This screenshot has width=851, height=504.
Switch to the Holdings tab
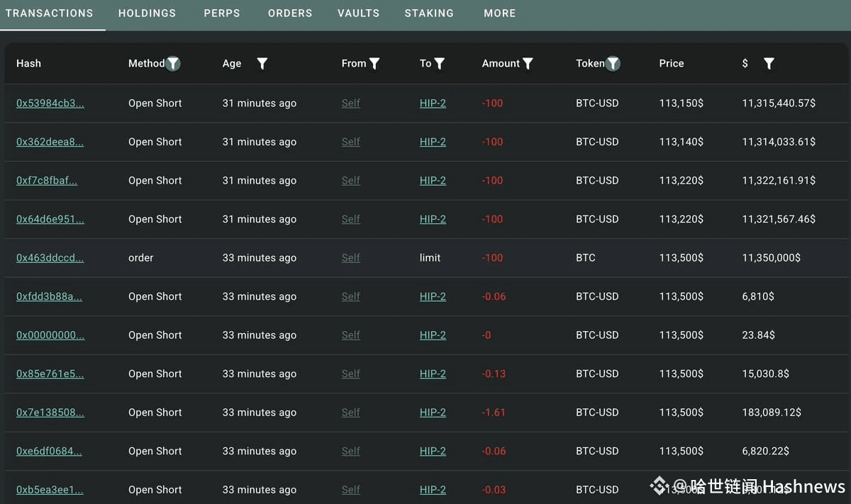pos(147,13)
